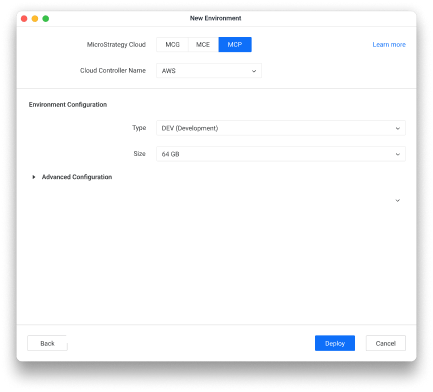The height and width of the screenshot is (392, 433).
Task: Expand the Advanced Configuration section
Action: click(34, 177)
